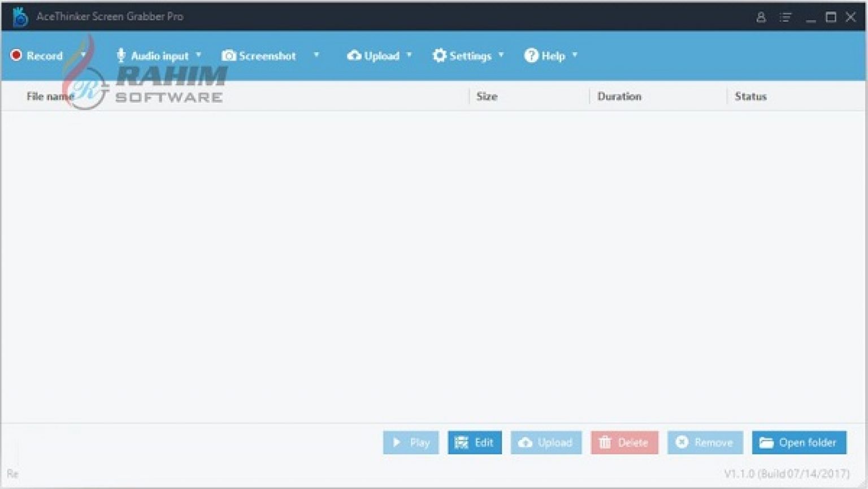Image resolution: width=868 pixels, height=489 pixels.
Task: Select the Record menu label
Action: [x=45, y=56]
